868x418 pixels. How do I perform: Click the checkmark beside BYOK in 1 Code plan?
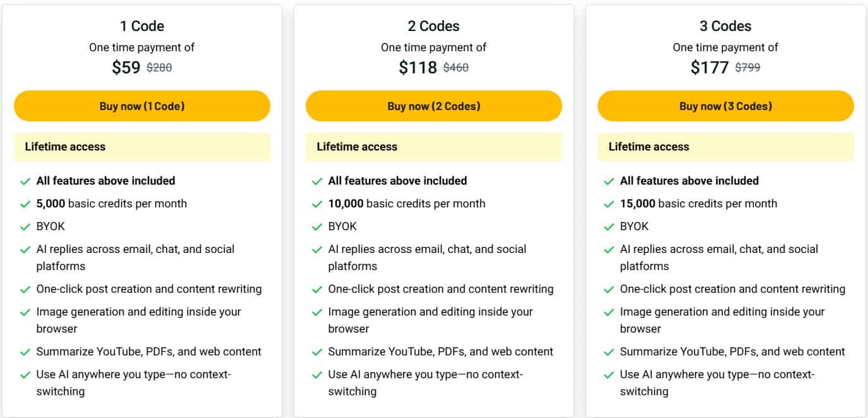(x=26, y=226)
